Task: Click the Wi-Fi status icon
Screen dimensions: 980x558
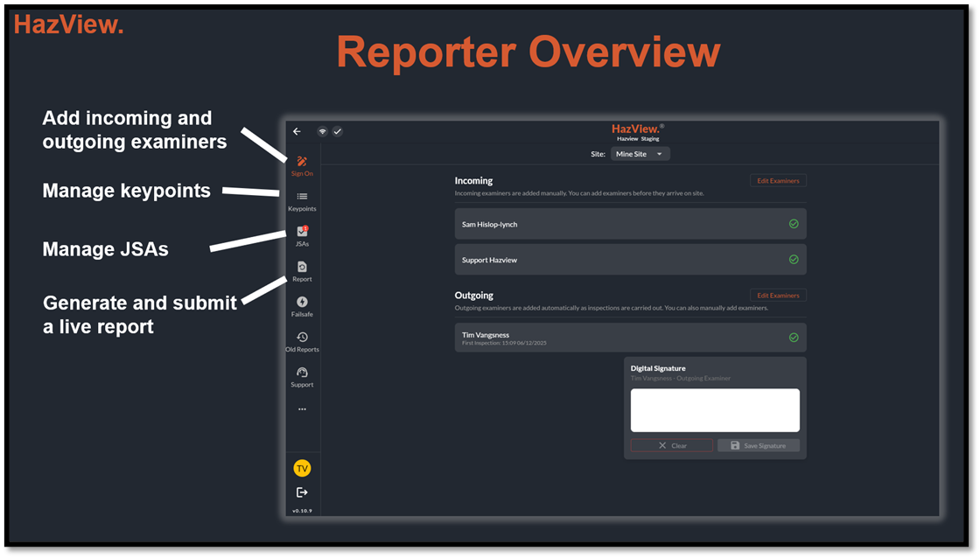Action: 322,131
